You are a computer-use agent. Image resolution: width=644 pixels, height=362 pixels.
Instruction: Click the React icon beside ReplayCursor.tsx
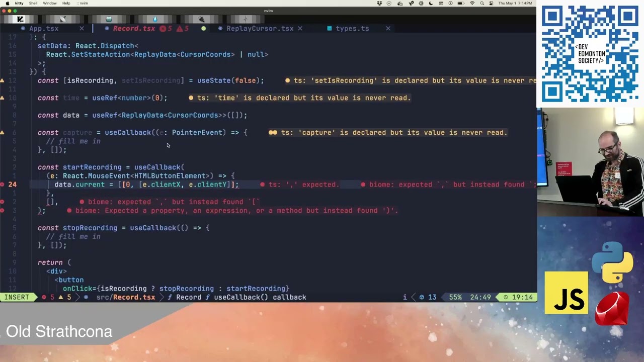coord(220,29)
